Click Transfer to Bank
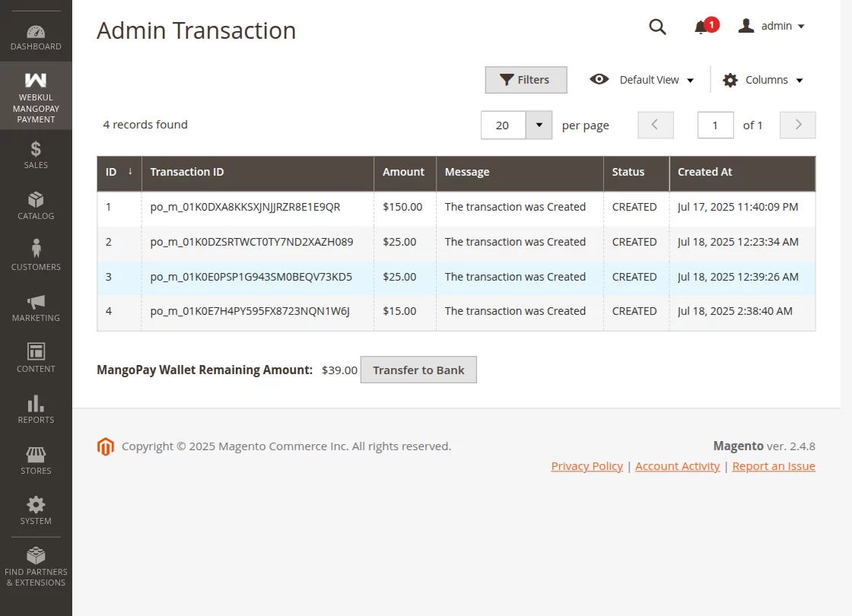The height and width of the screenshot is (616, 852). coord(418,370)
